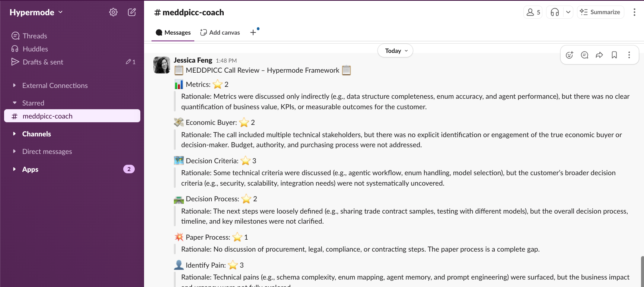Expand the Channels section

[x=15, y=133]
